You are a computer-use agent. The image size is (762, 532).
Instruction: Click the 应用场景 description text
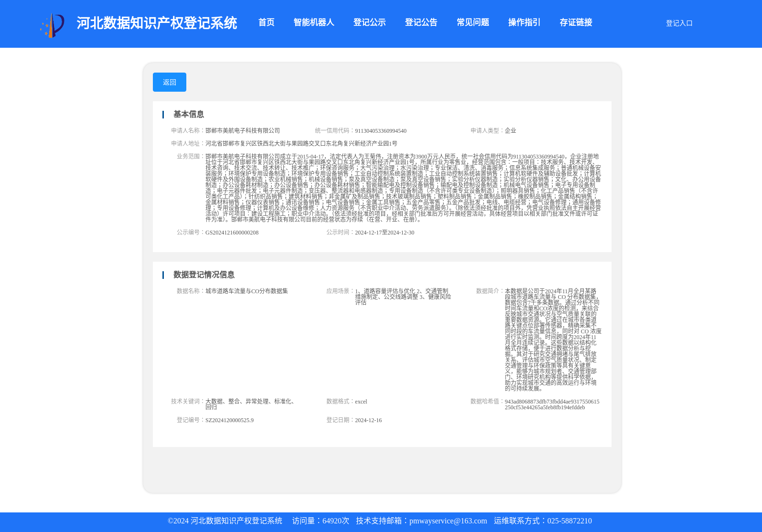coord(403,297)
